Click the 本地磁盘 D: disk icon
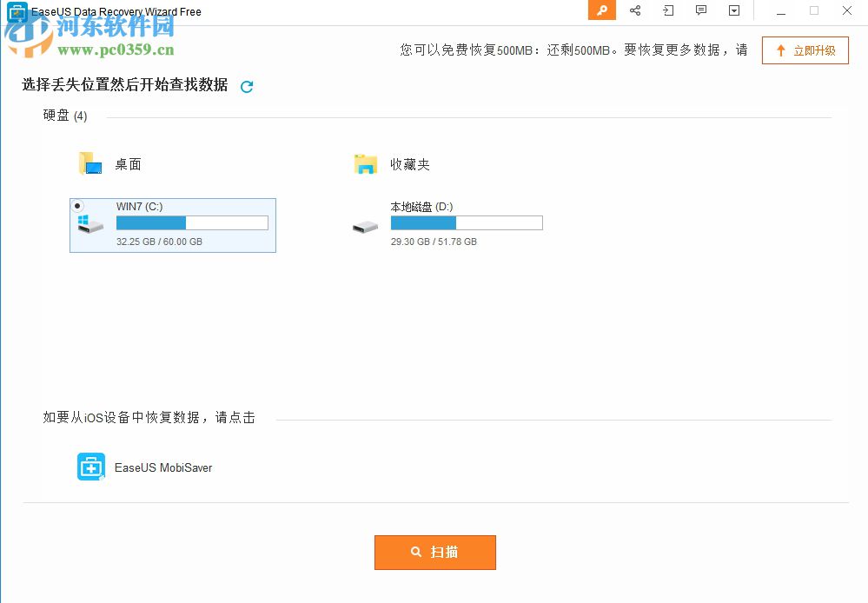Image resolution: width=868 pixels, height=603 pixels. click(364, 223)
